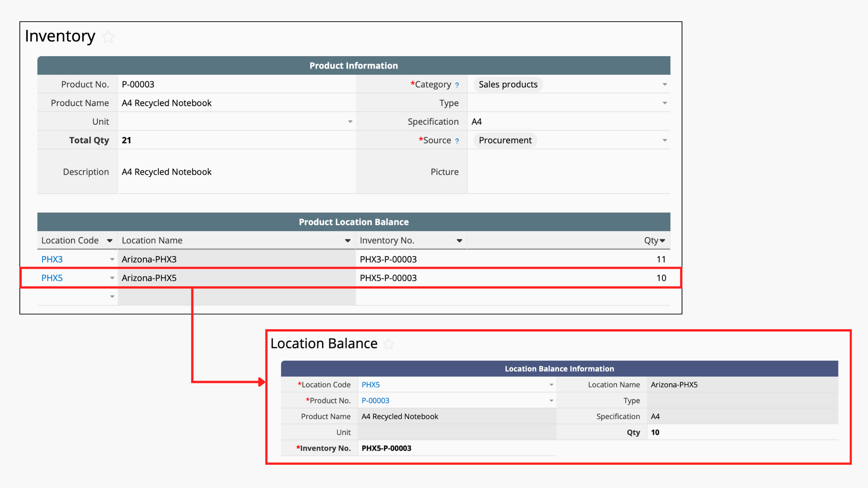Screen dimensions: 868x488
Task: Open the PHX5 link in Product Location Balance
Action: point(52,278)
